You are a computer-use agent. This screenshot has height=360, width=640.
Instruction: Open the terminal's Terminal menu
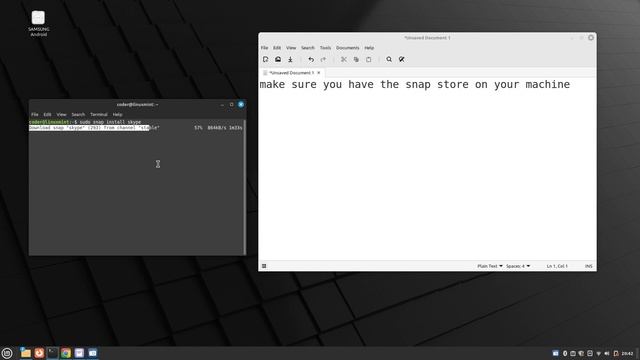click(x=99, y=115)
